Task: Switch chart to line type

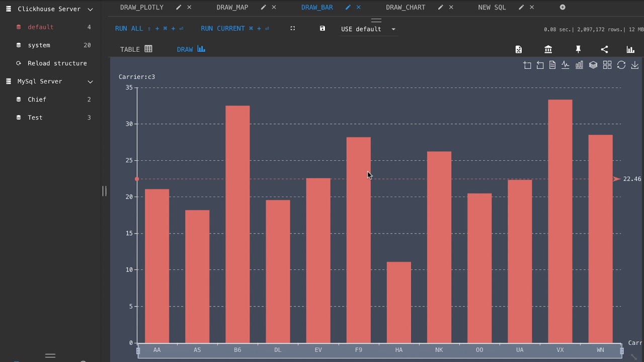Action: pos(566,65)
